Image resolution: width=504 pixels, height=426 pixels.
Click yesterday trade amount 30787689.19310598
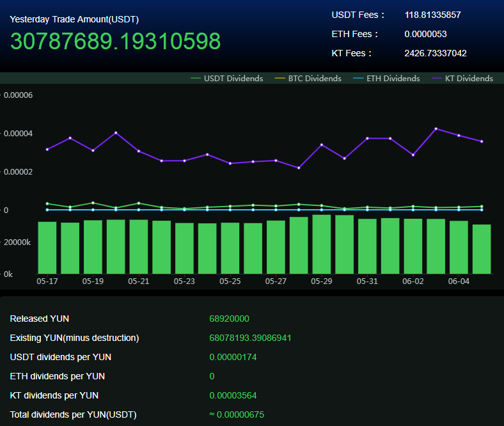click(x=115, y=42)
